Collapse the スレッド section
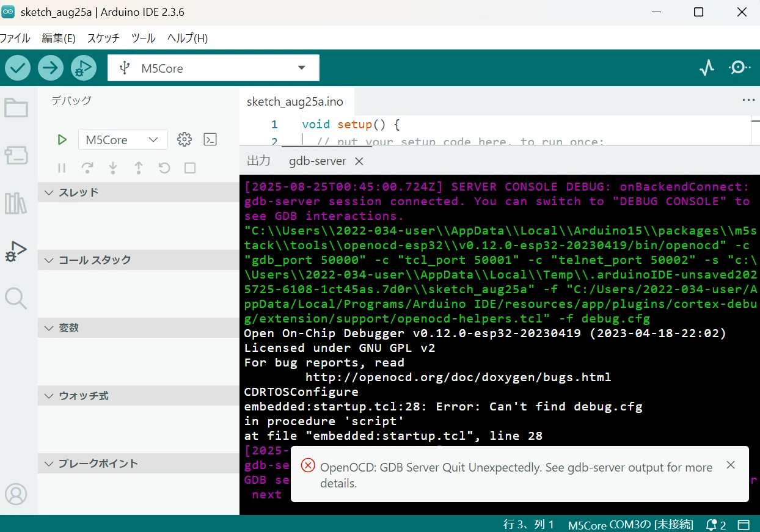This screenshot has height=532, width=760. [x=139, y=192]
